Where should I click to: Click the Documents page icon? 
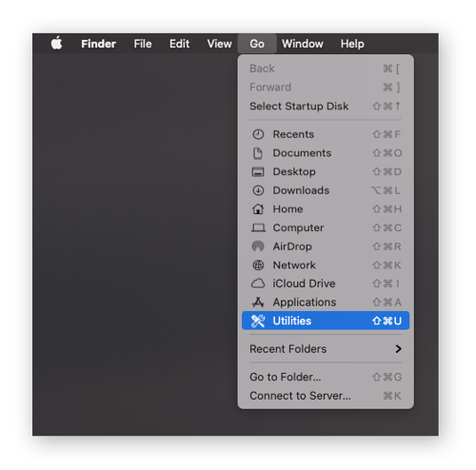click(x=258, y=153)
